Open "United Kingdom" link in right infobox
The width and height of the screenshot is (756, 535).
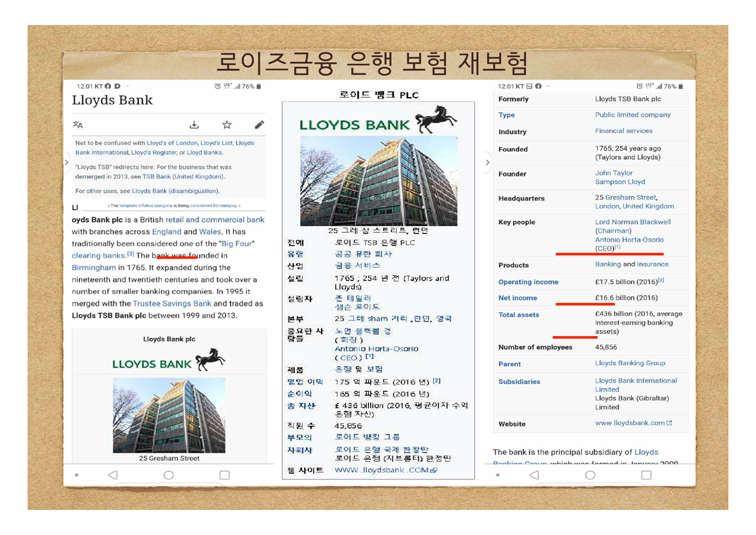coord(648,206)
